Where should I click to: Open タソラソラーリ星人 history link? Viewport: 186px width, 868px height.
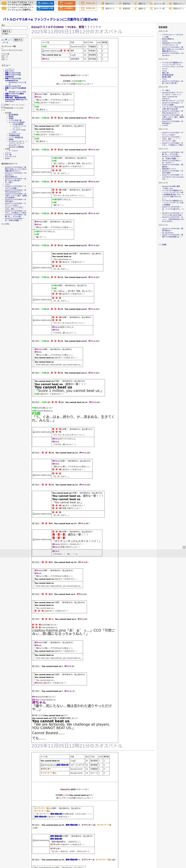(x=169, y=141)
